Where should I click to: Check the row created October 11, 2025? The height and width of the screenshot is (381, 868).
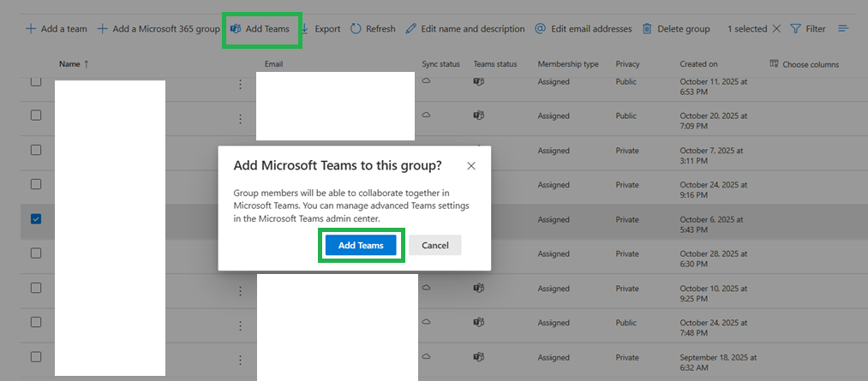(x=35, y=82)
